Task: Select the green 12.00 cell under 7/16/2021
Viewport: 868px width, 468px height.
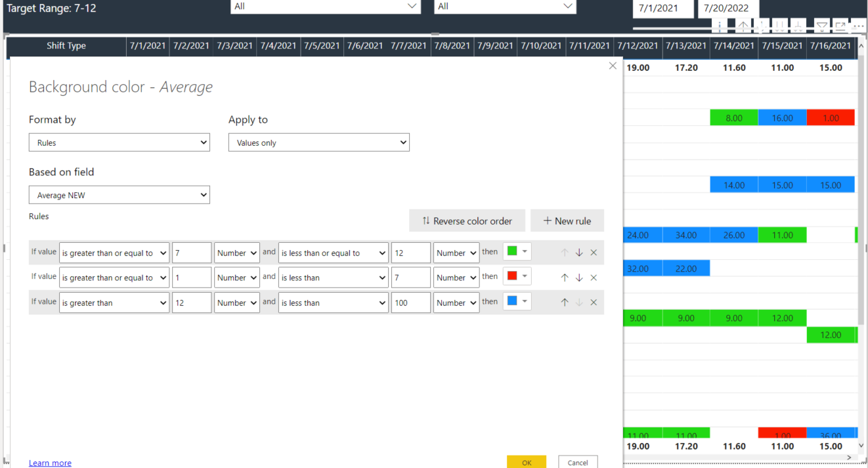Action: [831, 335]
